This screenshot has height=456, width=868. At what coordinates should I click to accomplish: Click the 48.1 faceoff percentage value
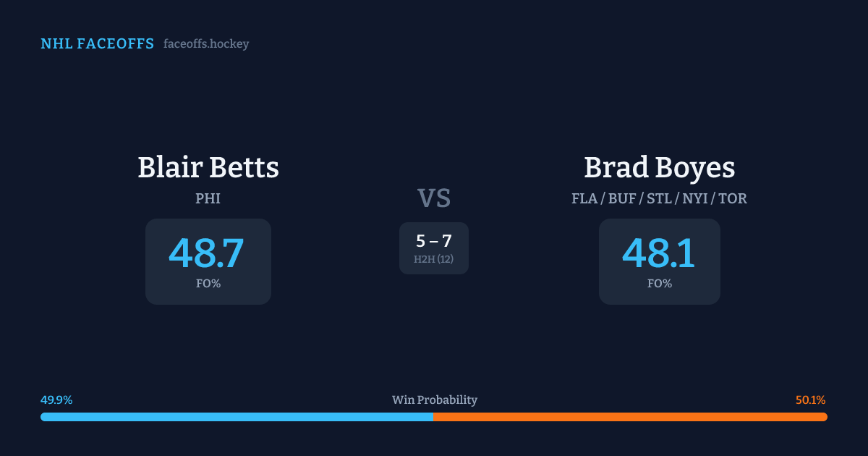coord(659,253)
